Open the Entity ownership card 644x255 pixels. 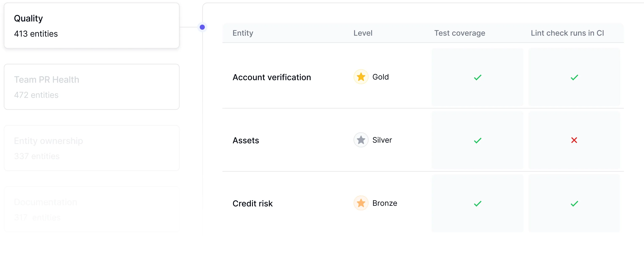point(92,148)
